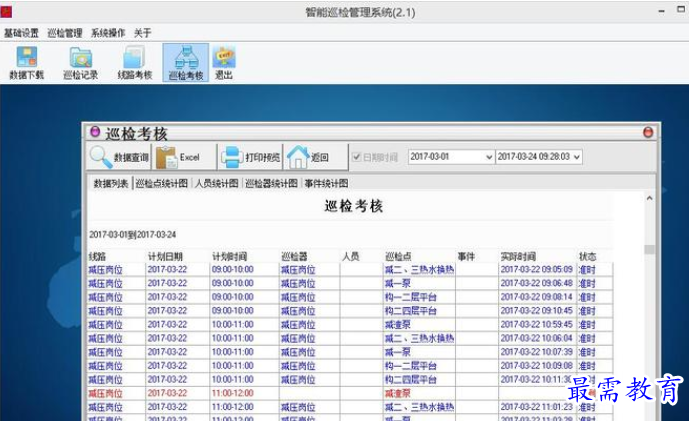
Task: Close the 巡检考核 inner window
Action: [648, 132]
